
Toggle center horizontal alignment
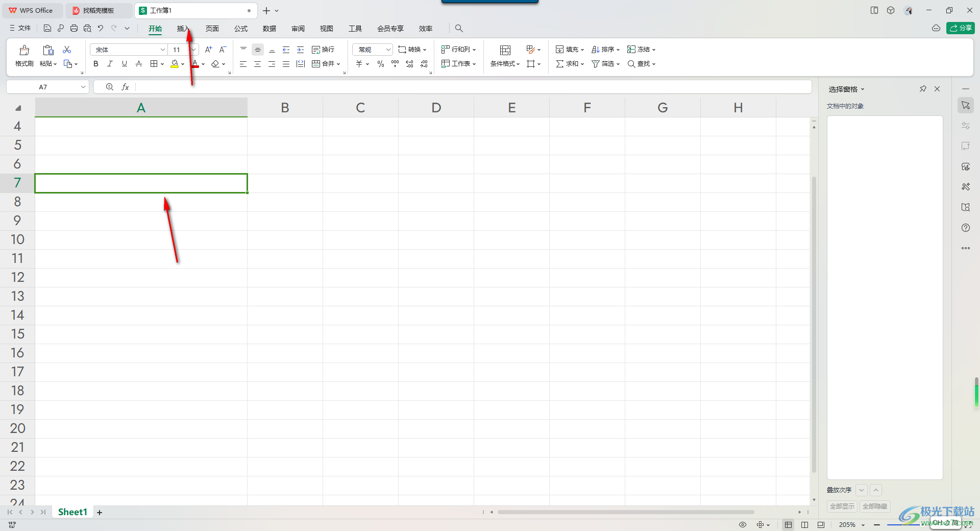coord(258,64)
